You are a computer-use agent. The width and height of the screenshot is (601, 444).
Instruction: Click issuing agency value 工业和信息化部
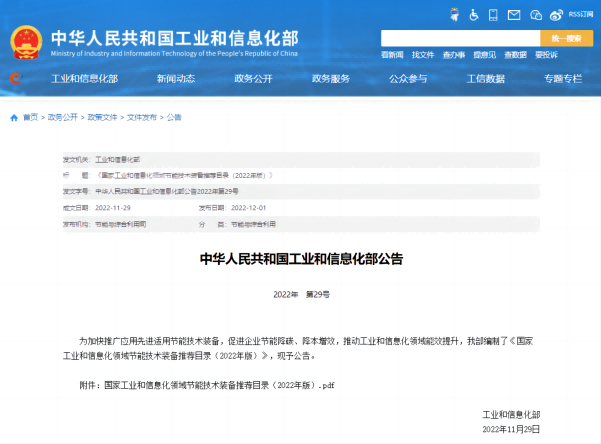pyautogui.click(x=117, y=160)
